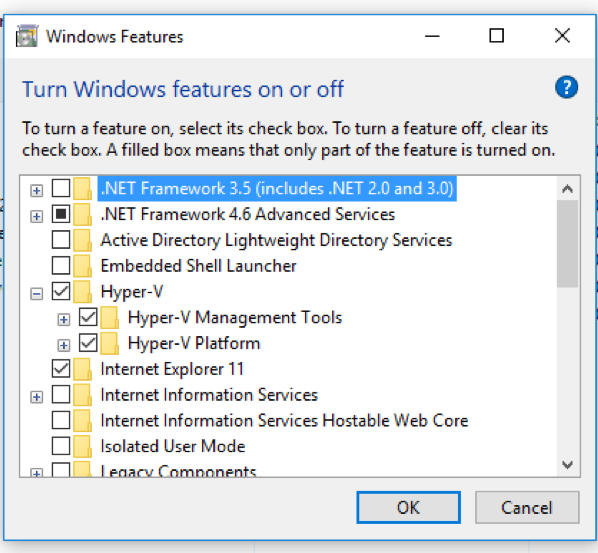Click folder icon beside Internet Explorer 11
This screenshot has height=553, width=598.
tap(82, 369)
